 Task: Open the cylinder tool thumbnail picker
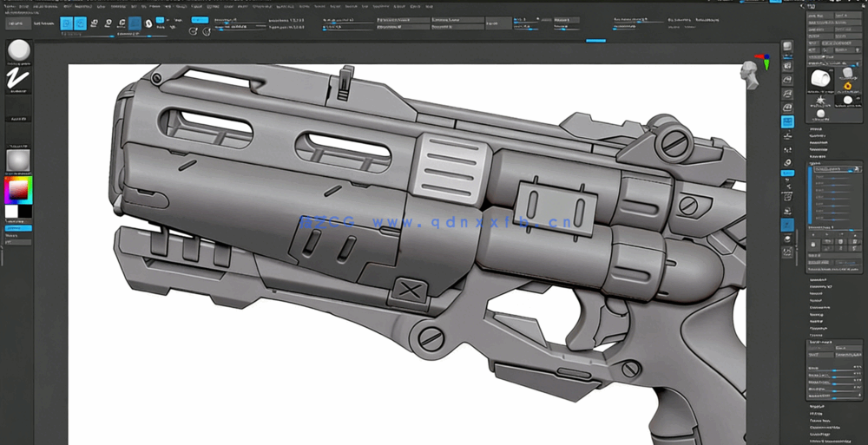click(x=819, y=79)
